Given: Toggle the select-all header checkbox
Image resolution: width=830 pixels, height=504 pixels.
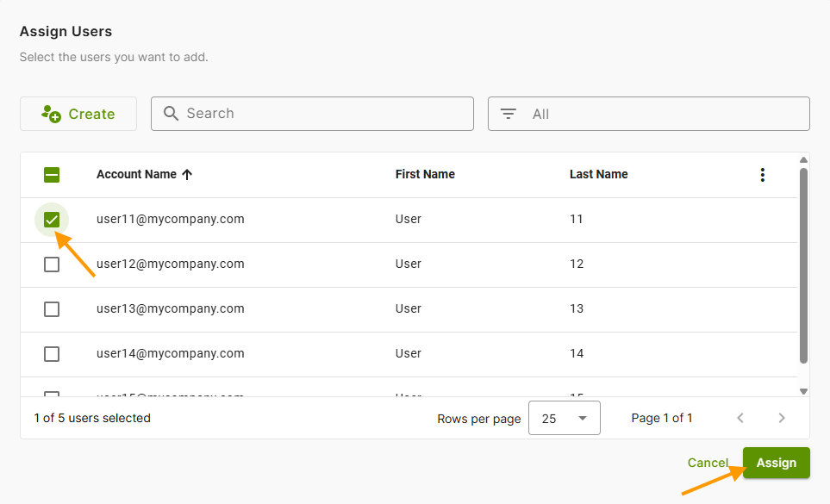Looking at the screenshot, I should click(52, 175).
